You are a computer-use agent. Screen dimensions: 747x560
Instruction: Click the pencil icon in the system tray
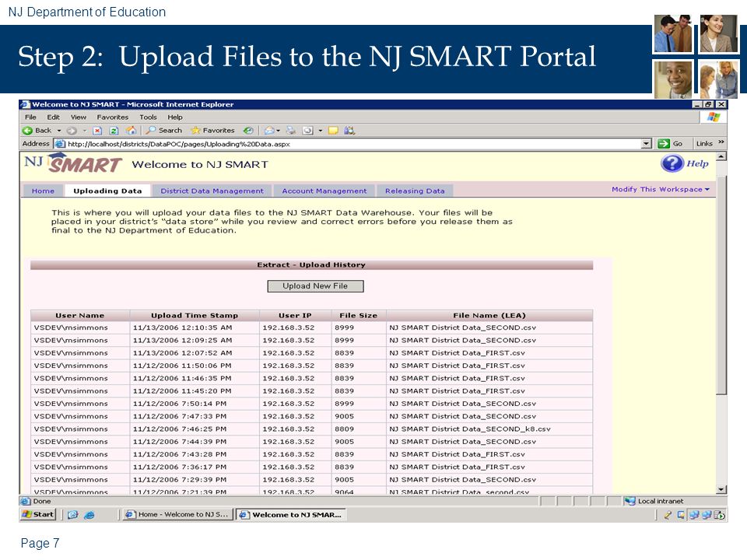pos(668,515)
